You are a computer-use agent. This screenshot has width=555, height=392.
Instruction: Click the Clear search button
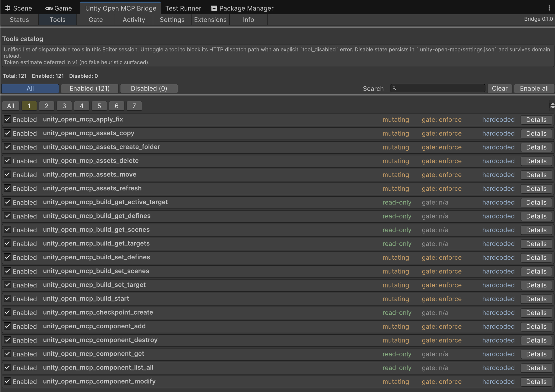point(500,88)
